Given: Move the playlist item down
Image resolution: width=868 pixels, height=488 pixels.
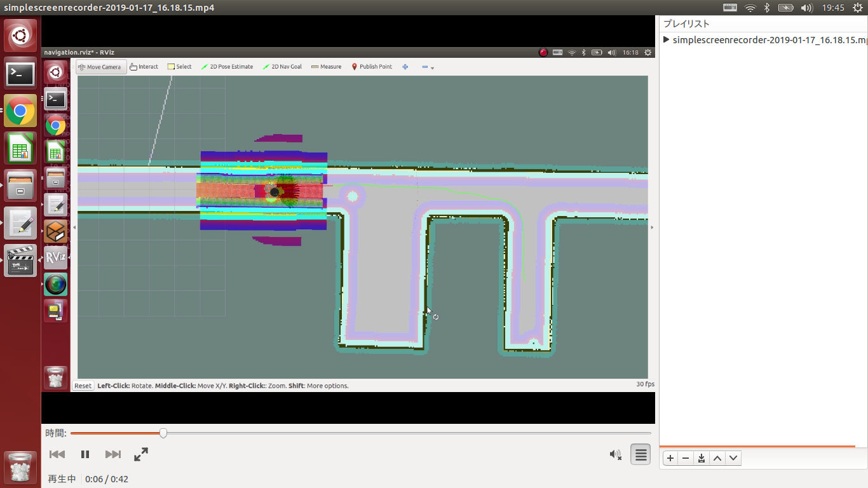Looking at the screenshot, I should point(733,458).
